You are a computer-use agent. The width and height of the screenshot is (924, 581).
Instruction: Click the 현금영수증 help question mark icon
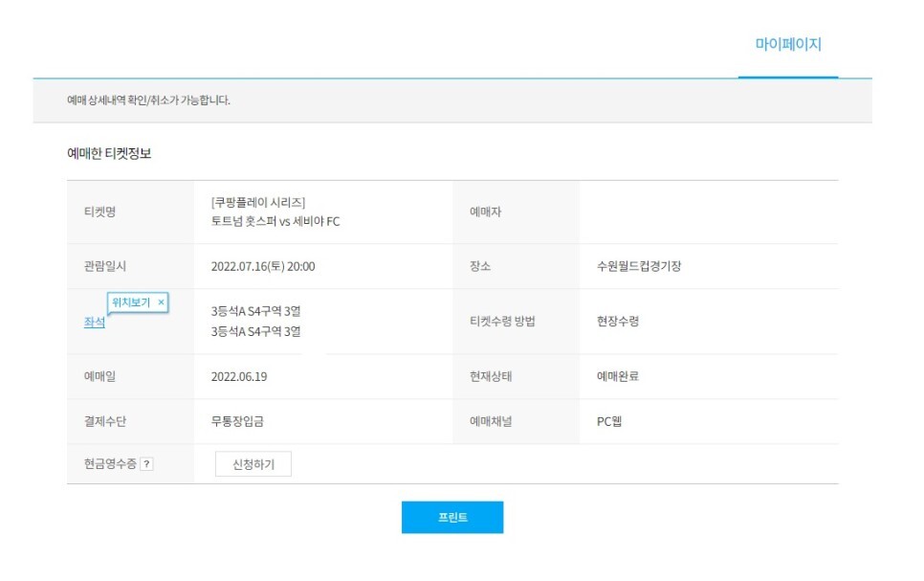tap(146, 464)
